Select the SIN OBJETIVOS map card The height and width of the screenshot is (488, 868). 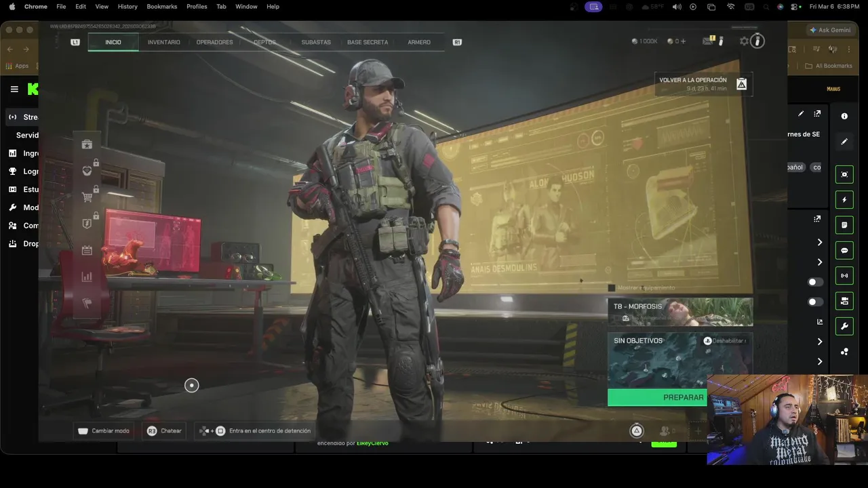(680, 360)
